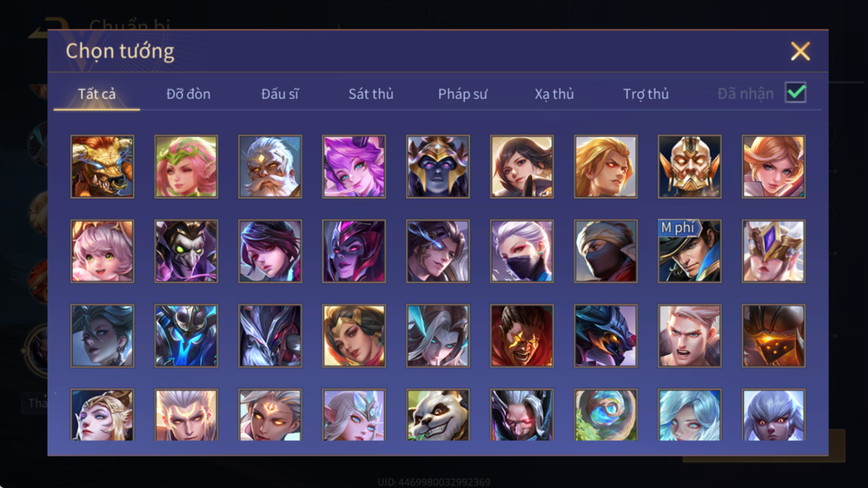Show the 'Pháp sư' hero category

463,94
